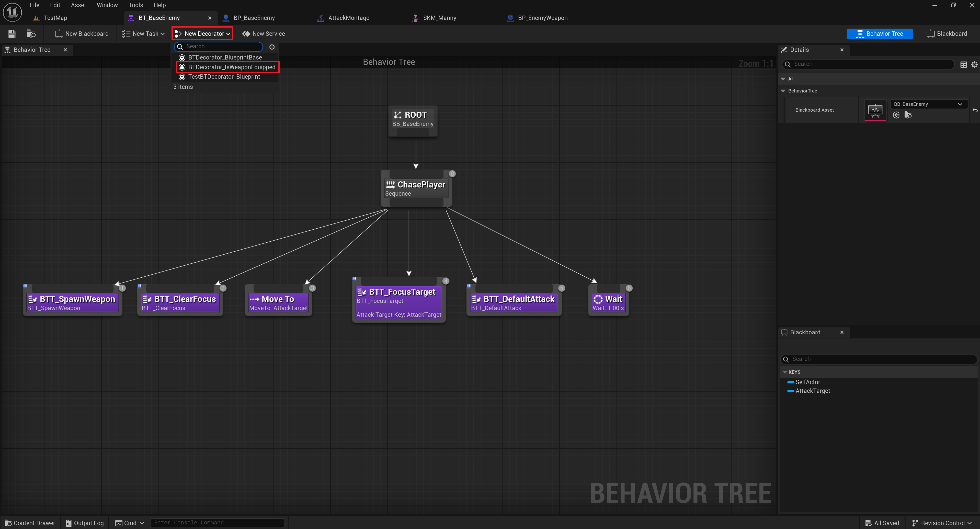The width and height of the screenshot is (980, 529).
Task: Collapse the AI category
Action: click(783, 79)
